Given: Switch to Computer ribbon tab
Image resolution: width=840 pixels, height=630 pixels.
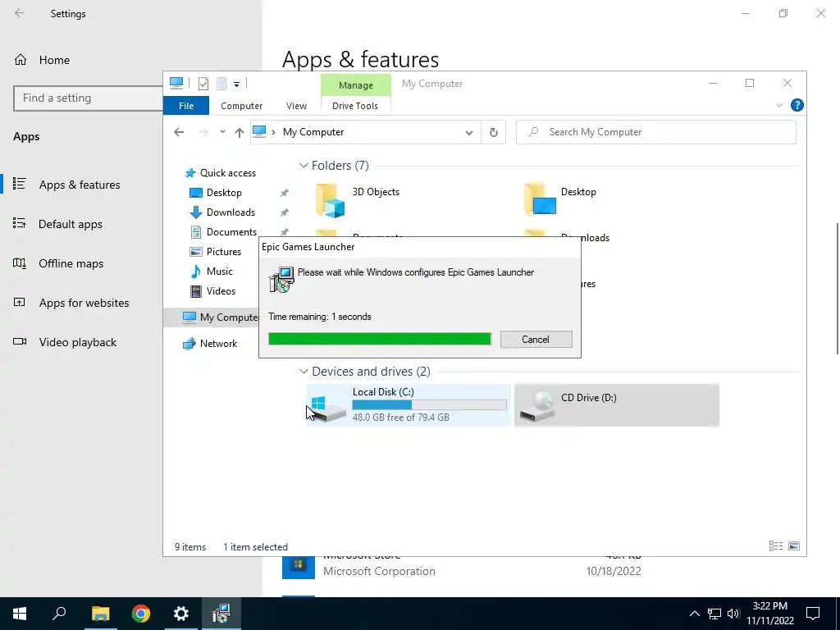Looking at the screenshot, I should (242, 106).
